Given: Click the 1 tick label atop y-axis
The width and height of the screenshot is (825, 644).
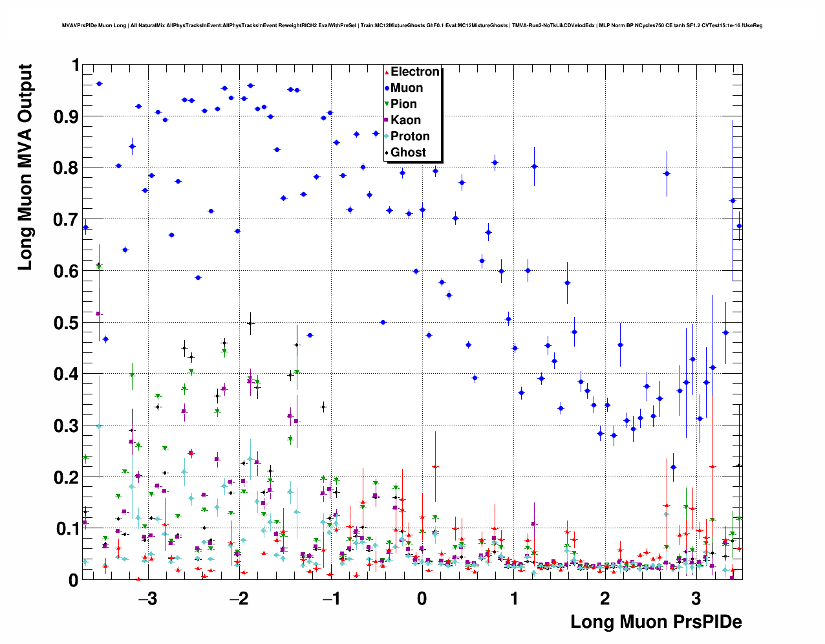Looking at the screenshot, I should (x=75, y=66).
